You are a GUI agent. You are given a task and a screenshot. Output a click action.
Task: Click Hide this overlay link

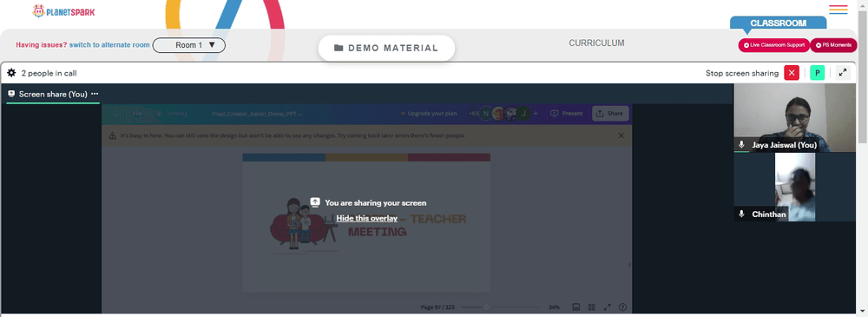(366, 218)
